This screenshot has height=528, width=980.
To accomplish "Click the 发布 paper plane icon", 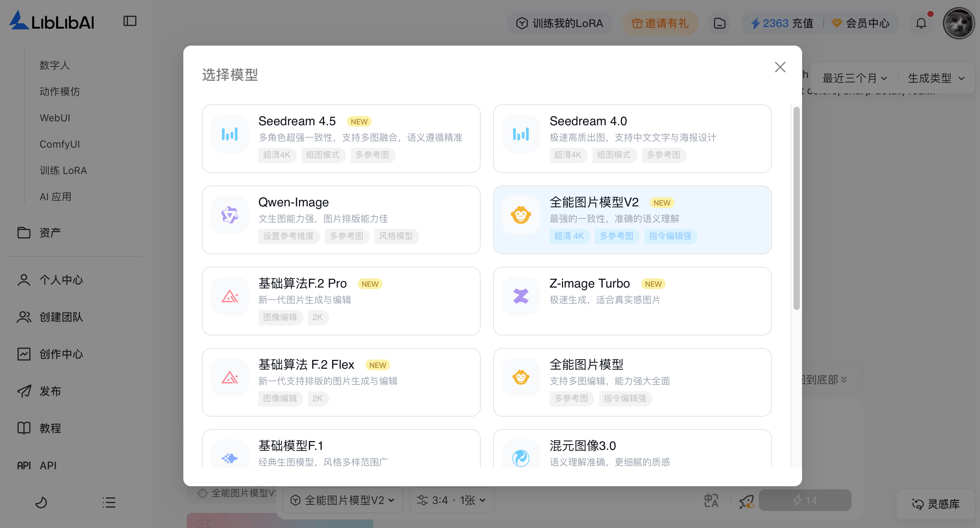I will [24, 391].
